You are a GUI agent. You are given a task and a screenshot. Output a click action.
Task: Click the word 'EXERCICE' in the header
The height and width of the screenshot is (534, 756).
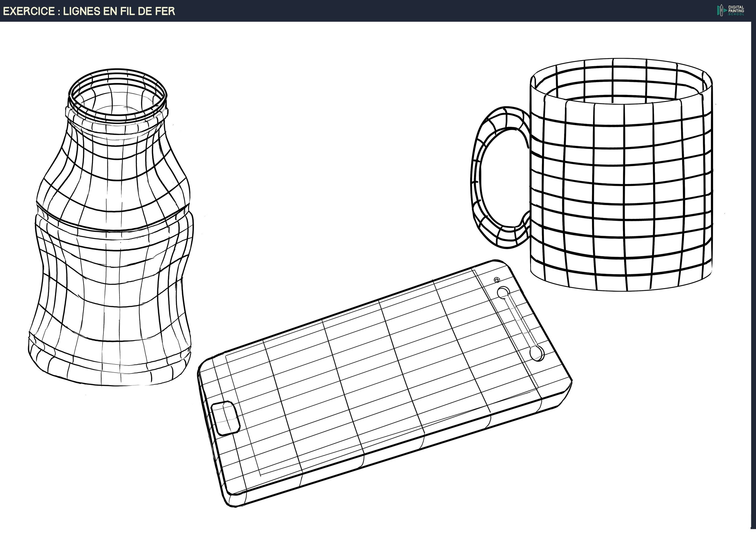29,11
